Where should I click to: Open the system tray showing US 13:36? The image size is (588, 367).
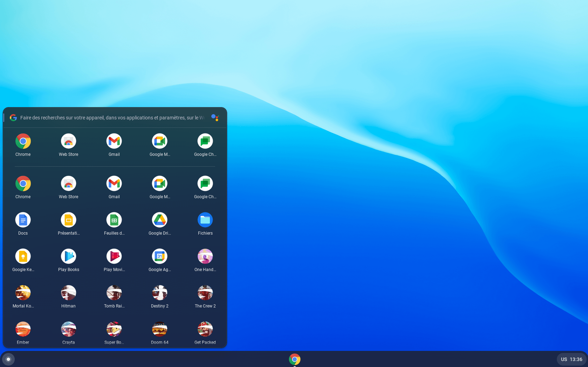click(571, 359)
